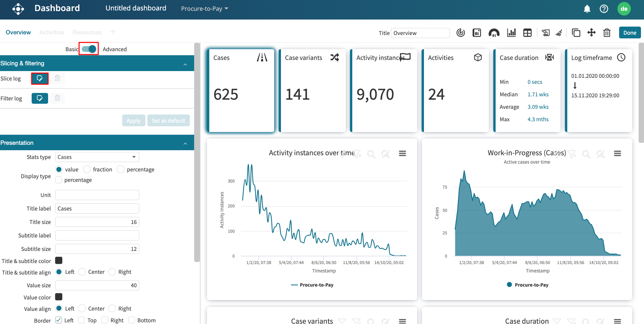This screenshot has width=644, height=324.
Task: Open the Procure-to-Pay dropdown in header
Action: click(204, 9)
